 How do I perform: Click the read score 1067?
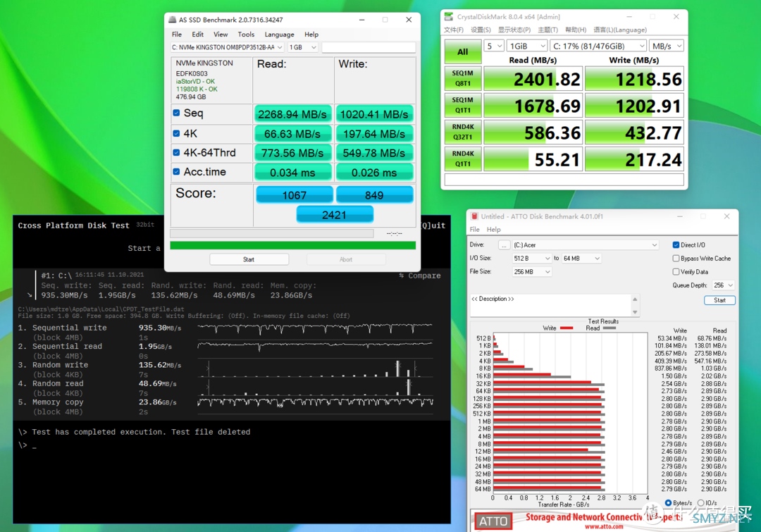coord(294,194)
